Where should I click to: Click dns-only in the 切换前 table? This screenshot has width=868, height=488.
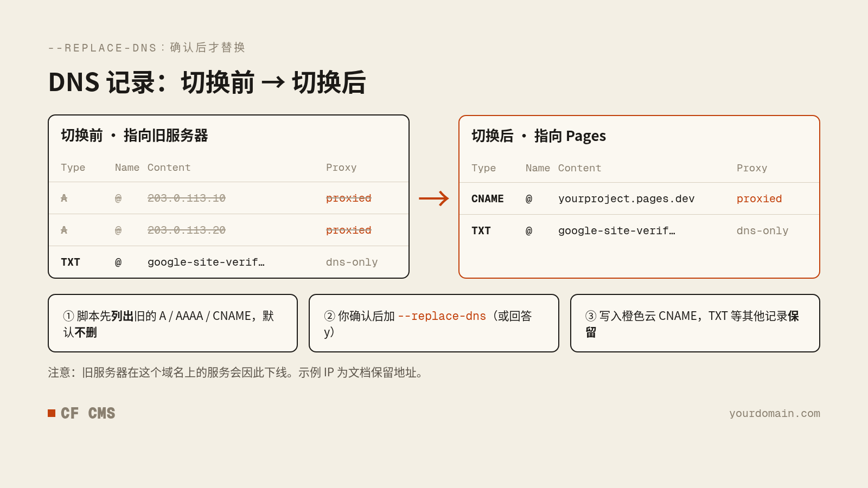pos(352,262)
